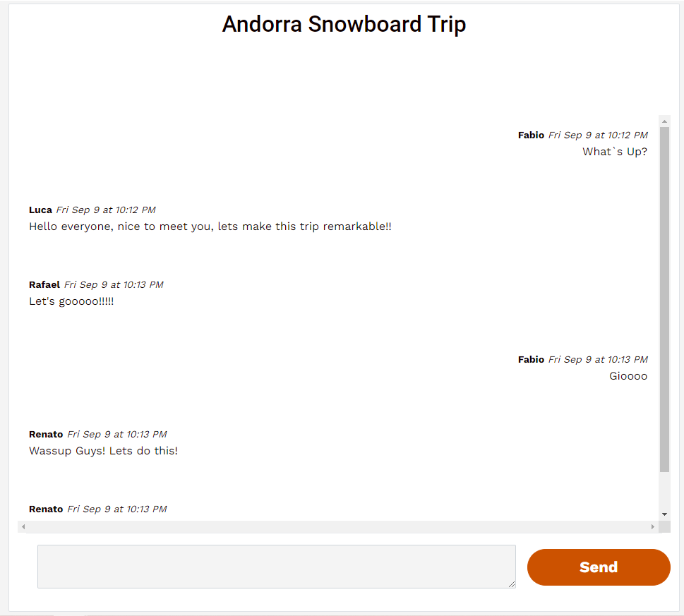
Task: Click the Fabio name above "Gioooo"
Action: 531,359
